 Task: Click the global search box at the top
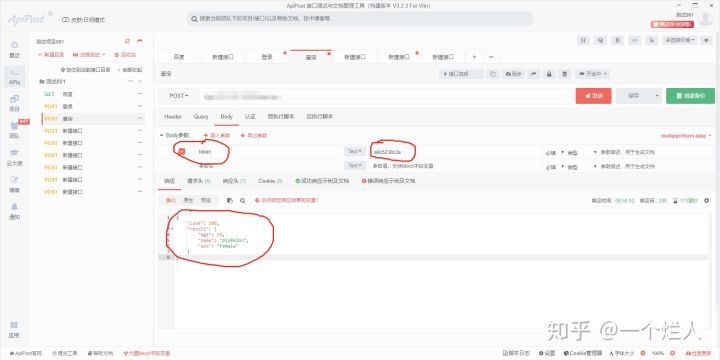pyautogui.click(x=360, y=19)
